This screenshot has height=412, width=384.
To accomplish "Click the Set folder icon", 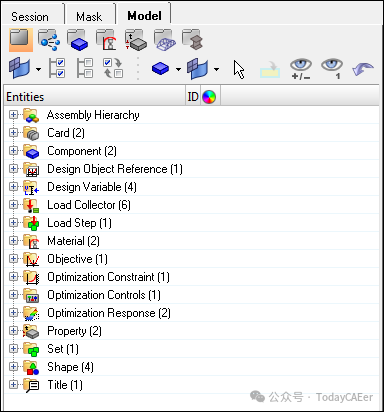I will coord(31,349).
